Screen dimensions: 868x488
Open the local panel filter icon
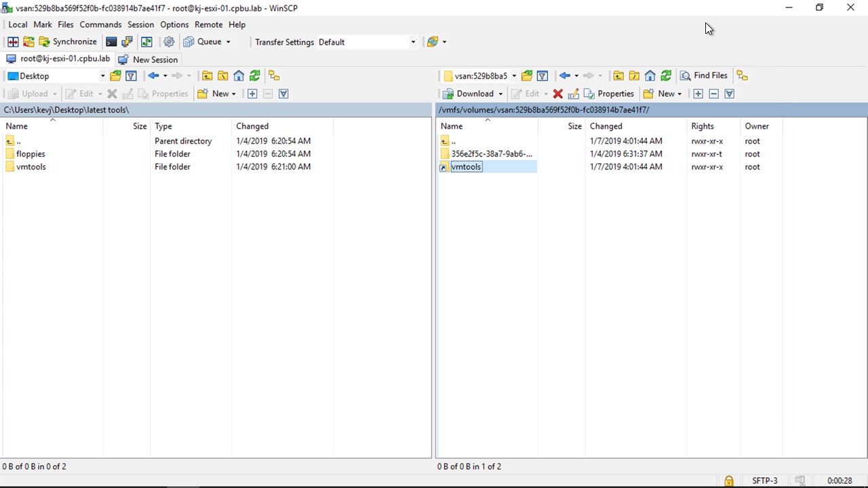[x=131, y=76]
